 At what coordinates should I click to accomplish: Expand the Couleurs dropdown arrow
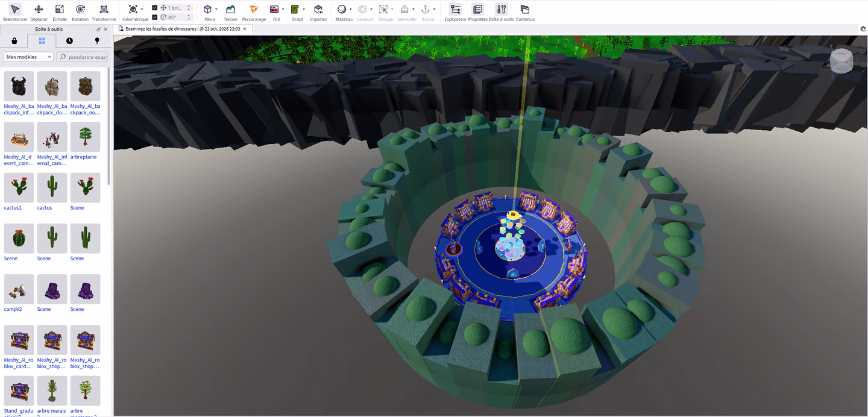point(371,10)
